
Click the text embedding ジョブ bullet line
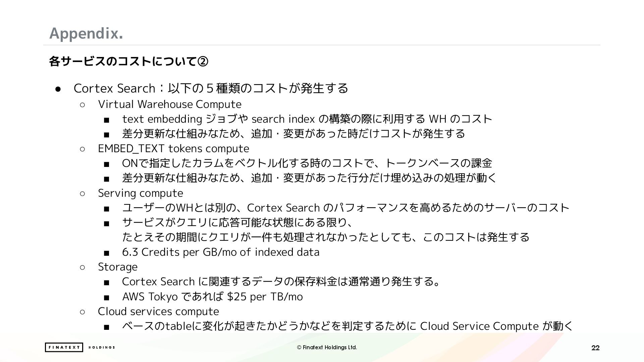pos(307,119)
